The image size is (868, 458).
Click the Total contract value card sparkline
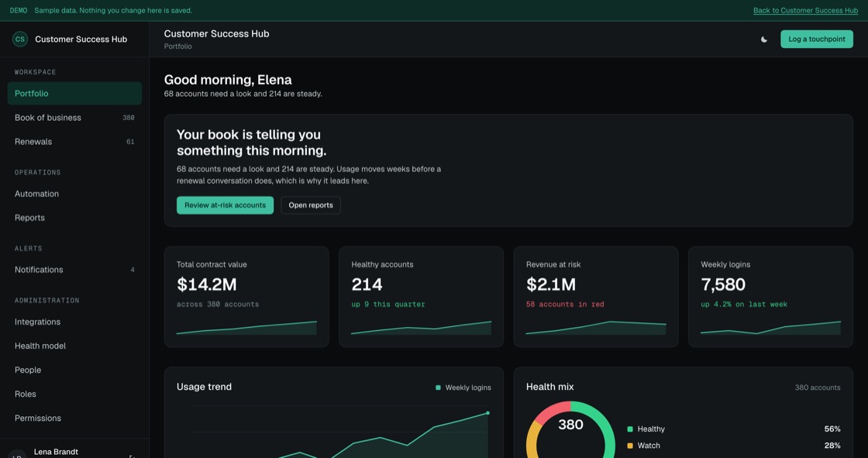[x=246, y=327]
